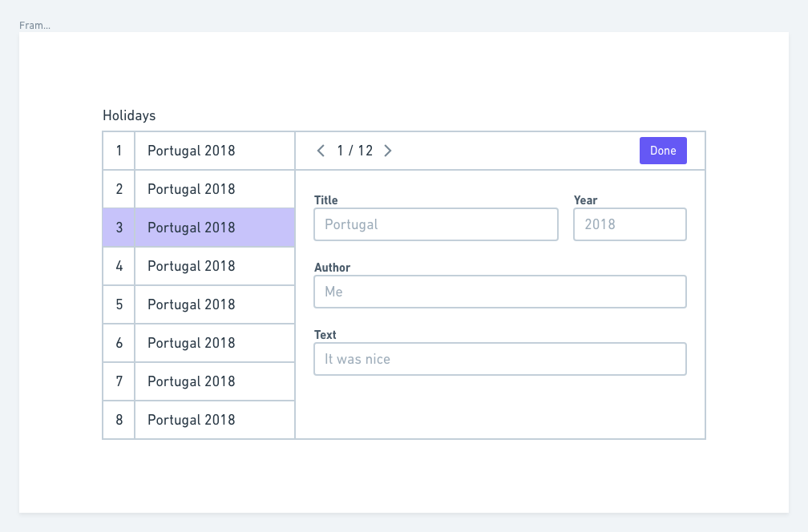The height and width of the screenshot is (532, 808).
Task: Click the Holidays heading
Action: [x=129, y=115]
